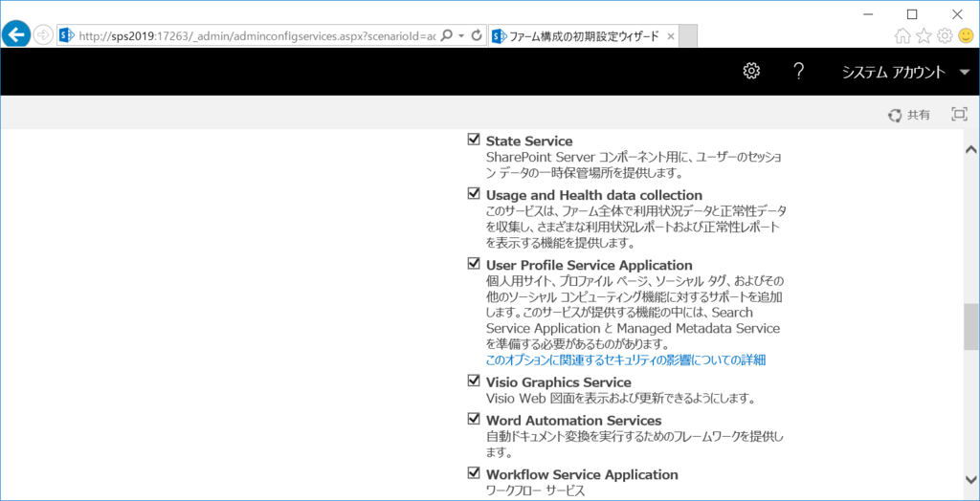The width and height of the screenshot is (980, 501).
Task: Click the search magnifier in address bar
Action: [x=446, y=35]
